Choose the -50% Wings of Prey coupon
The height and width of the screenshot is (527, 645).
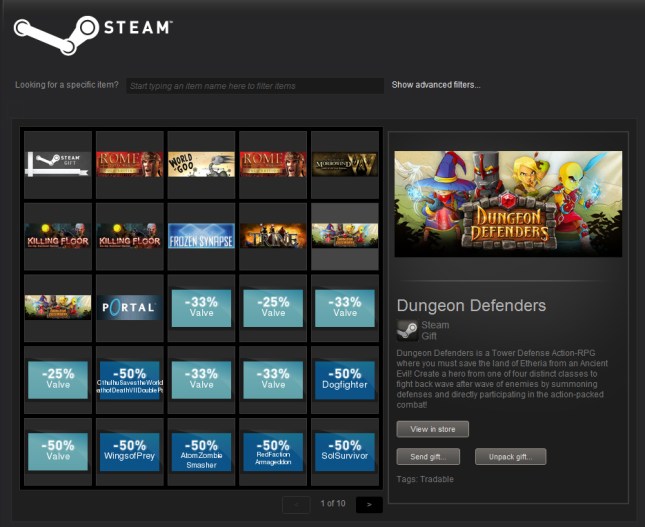click(x=130, y=451)
